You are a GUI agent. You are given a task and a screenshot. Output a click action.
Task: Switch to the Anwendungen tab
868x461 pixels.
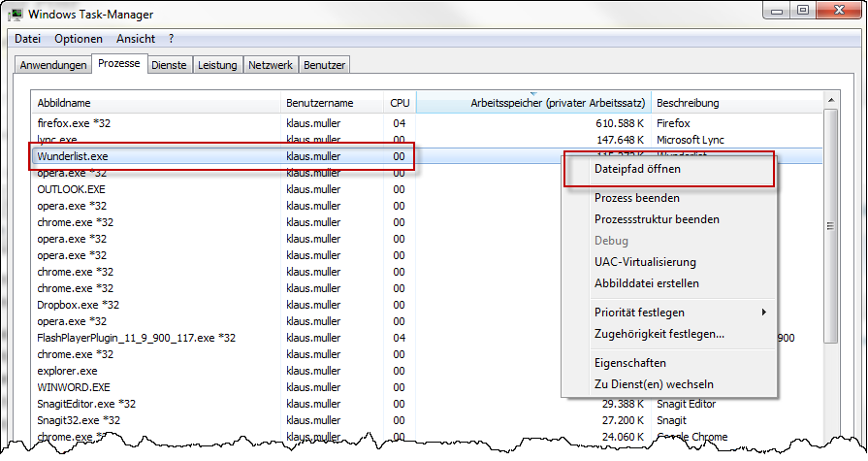pyautogui.click(x=53, y=65)
